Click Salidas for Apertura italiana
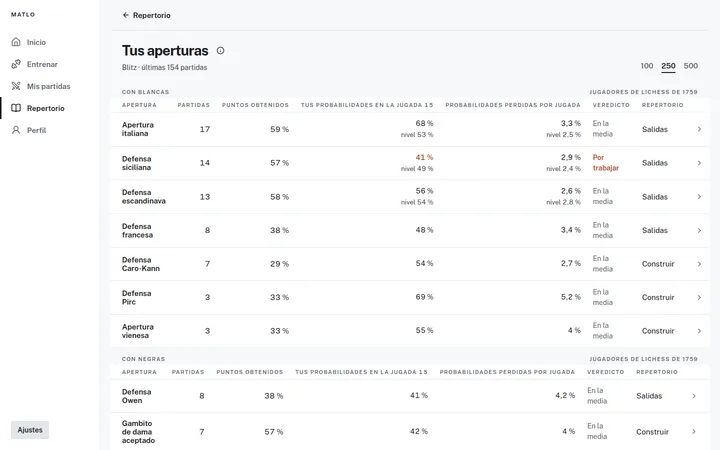Viewport: 720px width, 450px height. 655,129
